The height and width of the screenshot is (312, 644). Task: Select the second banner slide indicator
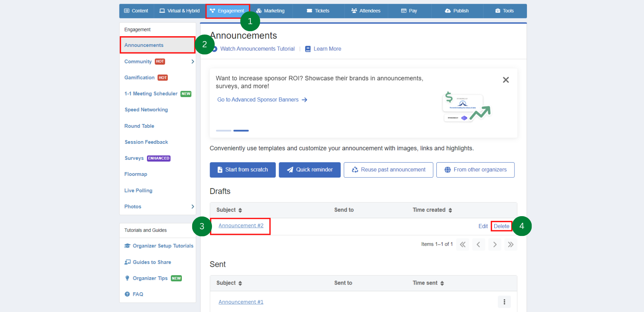[x=241, y=131]
